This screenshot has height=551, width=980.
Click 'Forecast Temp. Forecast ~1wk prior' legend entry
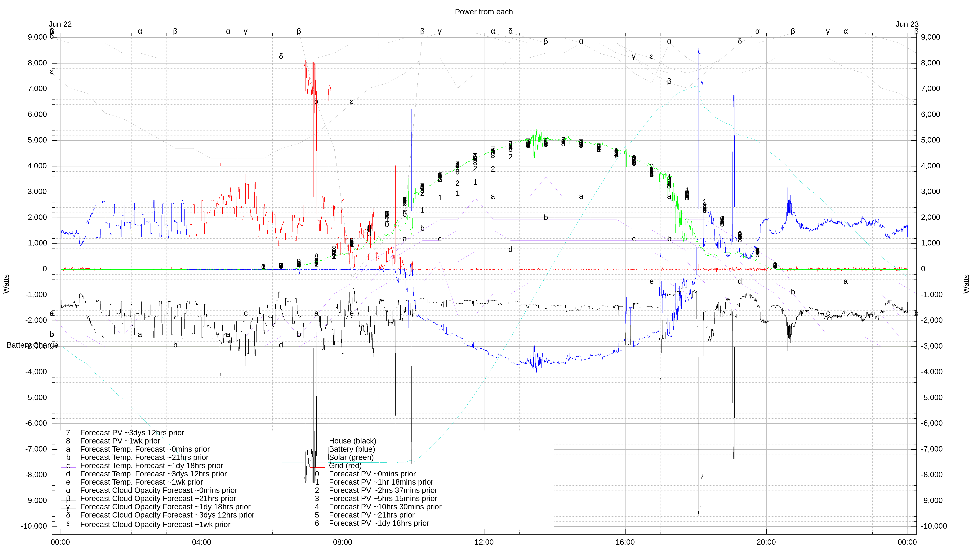141,482
